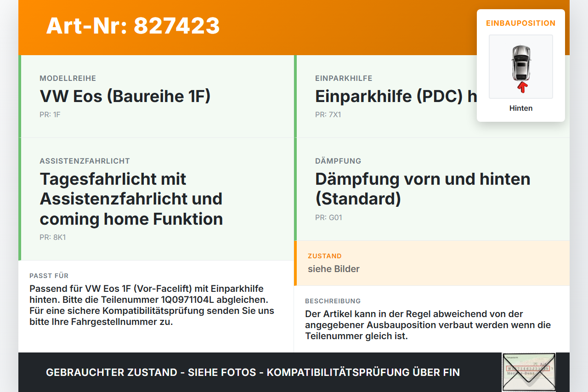Click the Einparkhilfe (PDC) heading
This screenshot has height=392, width=588.
coord(396,97)
